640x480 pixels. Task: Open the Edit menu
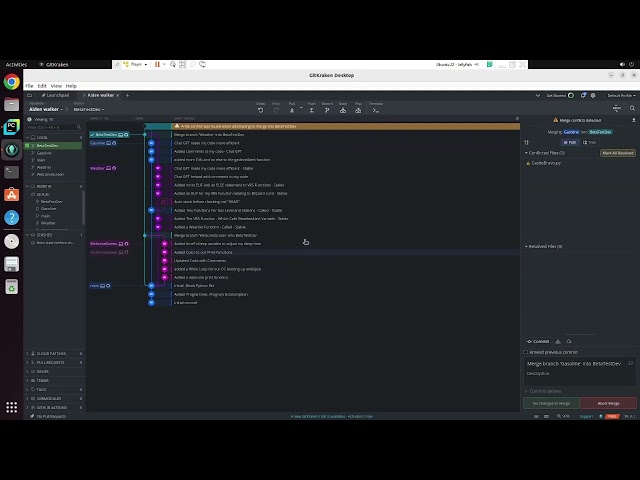[42, 86]
